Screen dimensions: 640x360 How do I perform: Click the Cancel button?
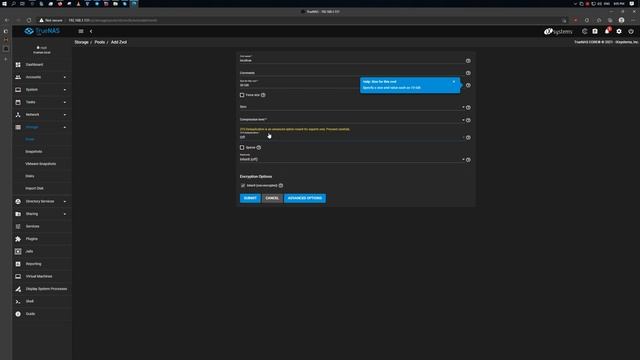[272, 198]
